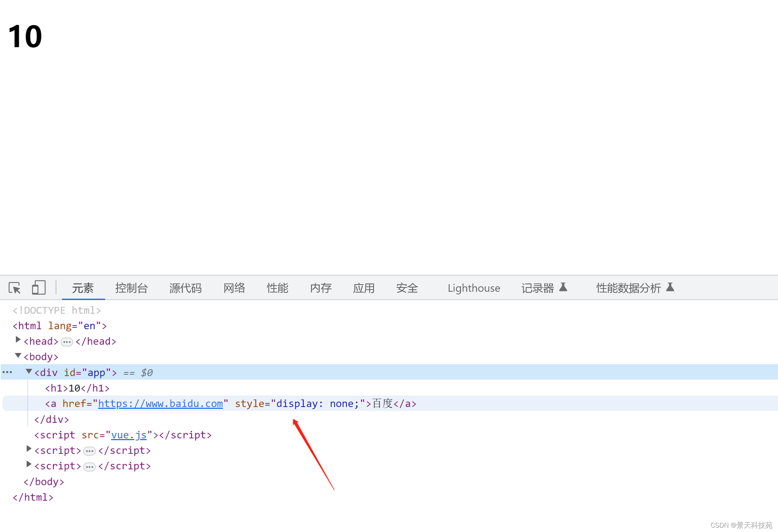Open the Lighthouse tab
Viewport: 778px width, 532px height.
click(474, 288)
